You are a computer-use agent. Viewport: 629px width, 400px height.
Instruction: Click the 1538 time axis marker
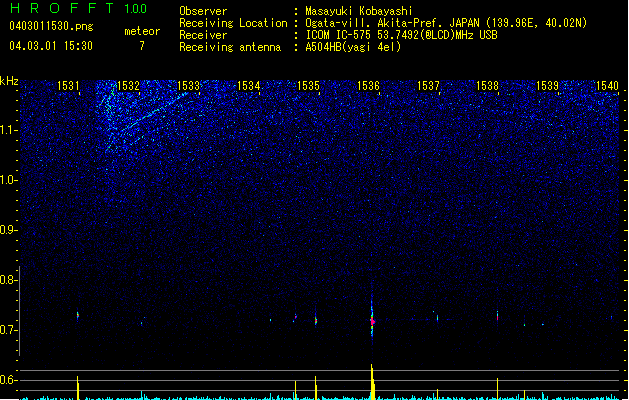click(x=487, y=86)
